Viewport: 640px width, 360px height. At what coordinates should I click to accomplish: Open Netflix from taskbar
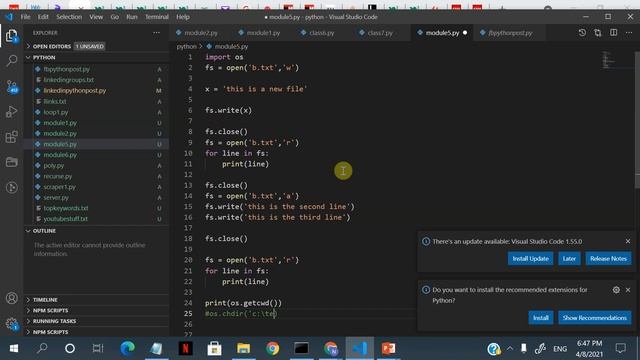click(185, 349)
